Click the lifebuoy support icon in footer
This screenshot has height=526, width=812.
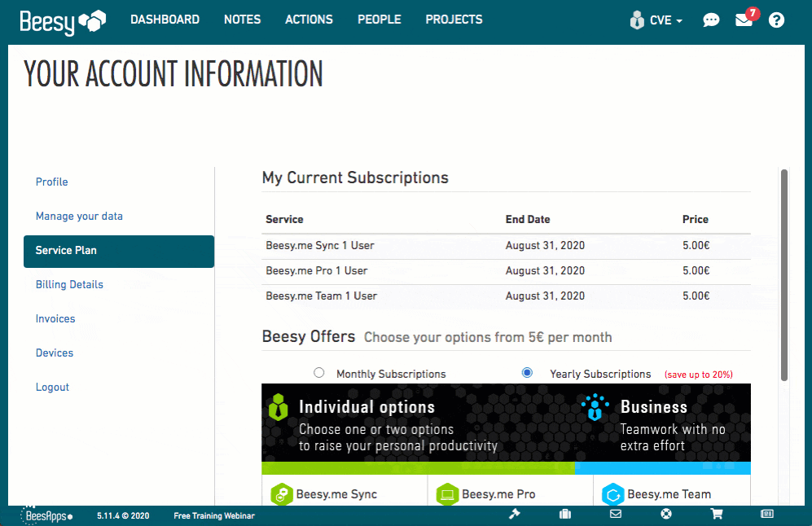point(666,514)
